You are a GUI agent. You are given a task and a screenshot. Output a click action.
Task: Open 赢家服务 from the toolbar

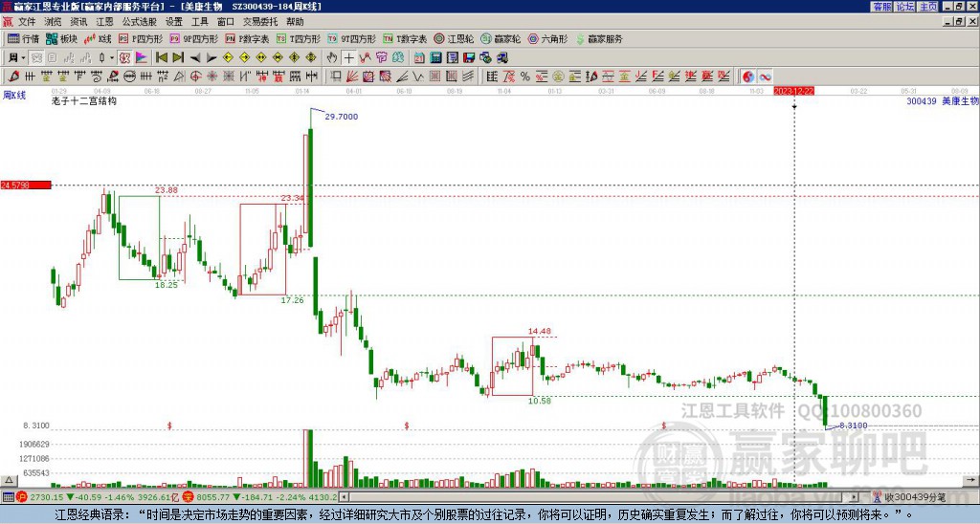point(599,38)
